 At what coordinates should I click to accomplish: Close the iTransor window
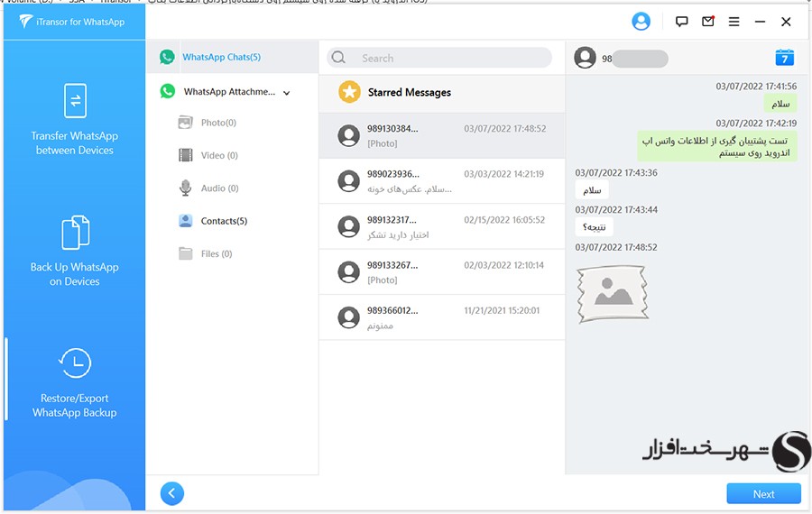pos(786,22)
